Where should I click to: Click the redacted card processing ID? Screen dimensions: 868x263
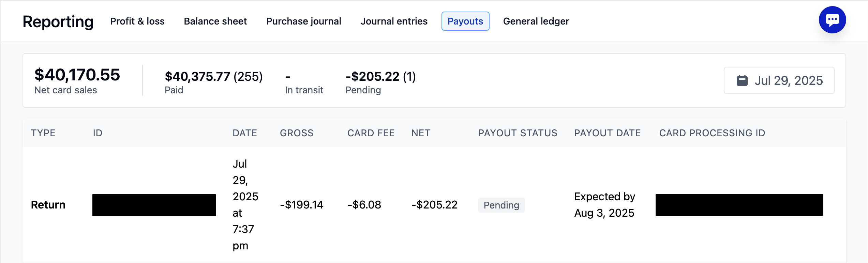(739, 205)
